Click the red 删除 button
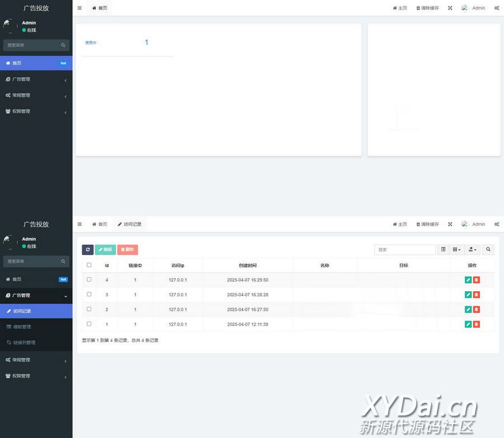The image size is (504, 438). pos(127,249)
